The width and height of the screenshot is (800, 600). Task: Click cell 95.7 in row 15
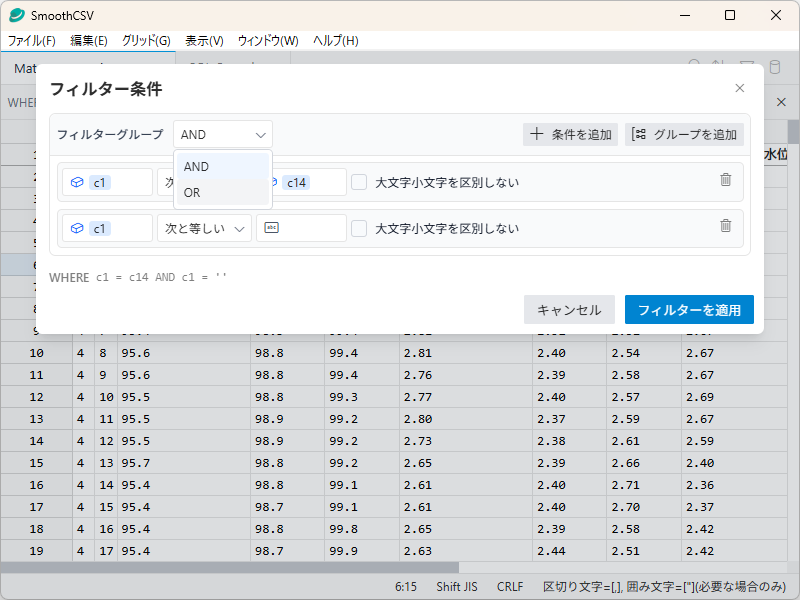[184, 463]
